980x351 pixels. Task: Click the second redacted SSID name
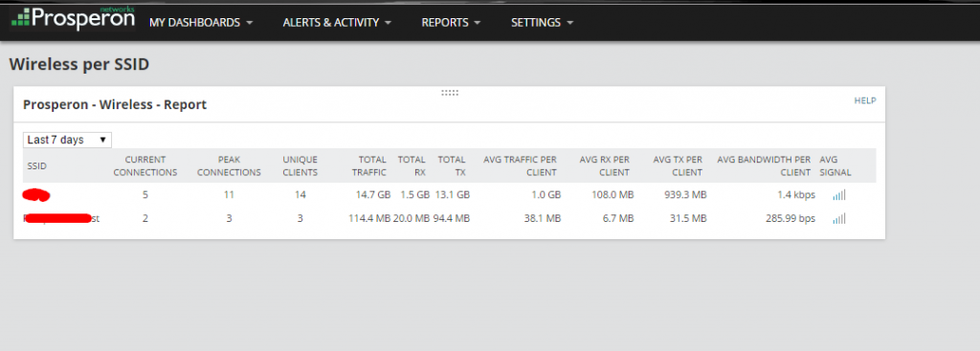click(61, 219)
